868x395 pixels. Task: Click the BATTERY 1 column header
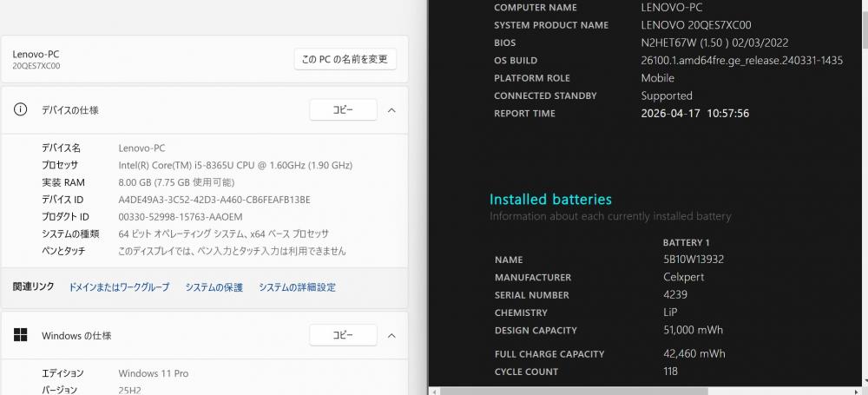[686, 243]
